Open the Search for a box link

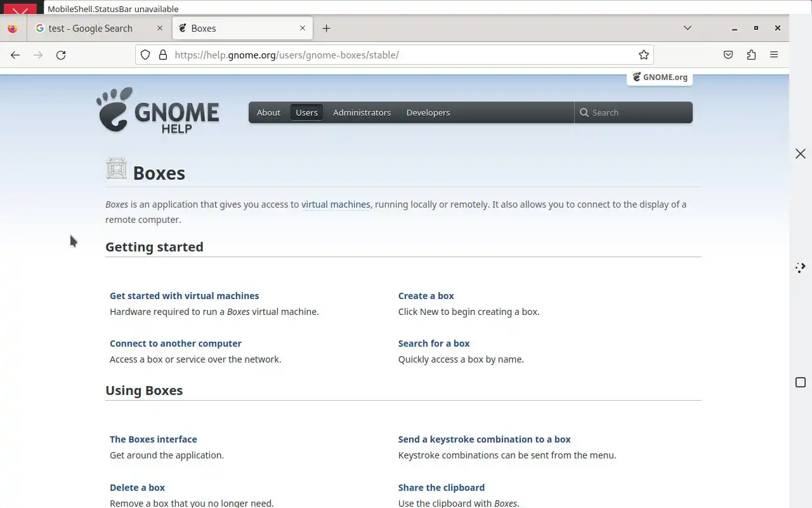[434, 344]
